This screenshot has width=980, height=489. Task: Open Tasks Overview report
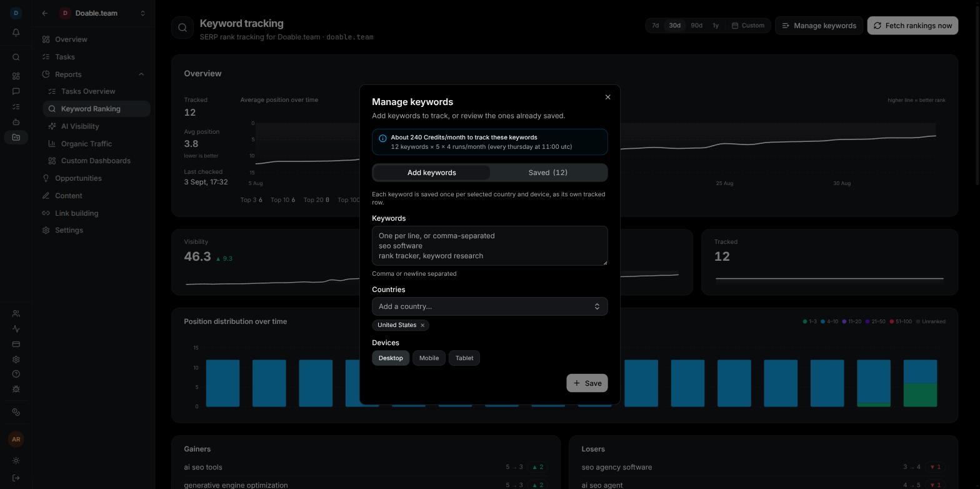pyautogui.click(x=97, y=91)
